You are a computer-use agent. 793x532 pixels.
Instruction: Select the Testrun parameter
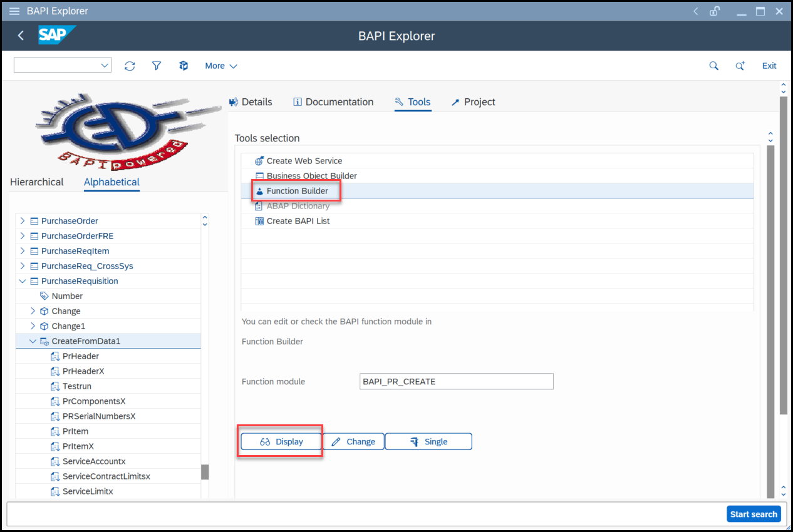(77, 386)
